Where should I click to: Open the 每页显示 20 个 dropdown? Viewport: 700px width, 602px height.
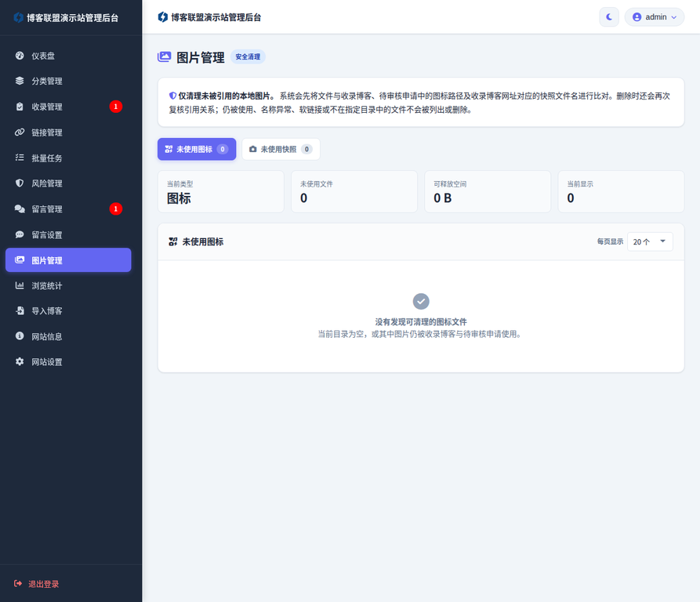click(x=650, y=241)
